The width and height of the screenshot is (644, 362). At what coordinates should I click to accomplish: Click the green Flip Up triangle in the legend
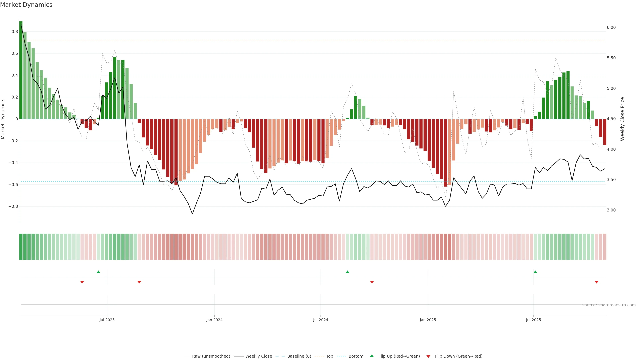point(372,356)
